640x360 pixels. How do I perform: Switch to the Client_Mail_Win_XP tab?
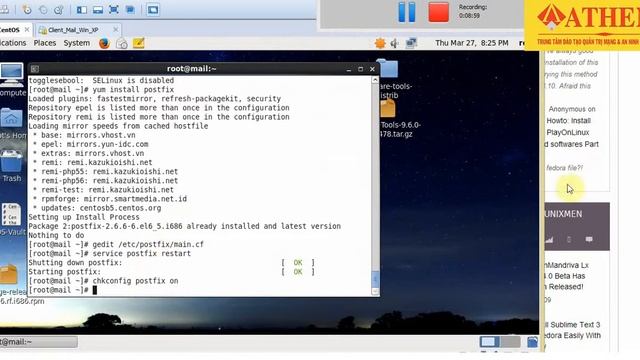pyautogui.click(x=73, y=30)
